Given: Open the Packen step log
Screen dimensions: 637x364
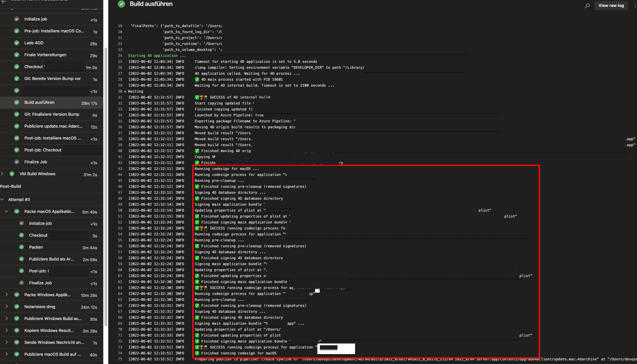Looking at the screenshot, I should click(x=36, y=247).
